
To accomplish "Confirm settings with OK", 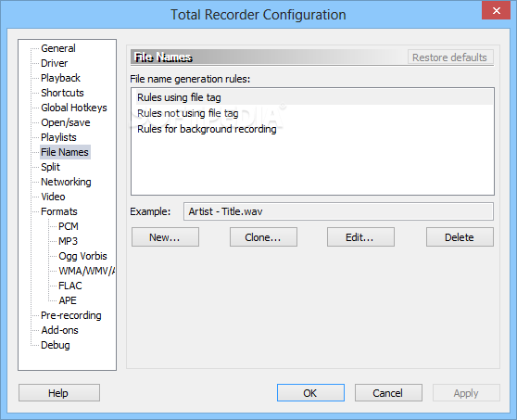I will (x=310, y=392).
